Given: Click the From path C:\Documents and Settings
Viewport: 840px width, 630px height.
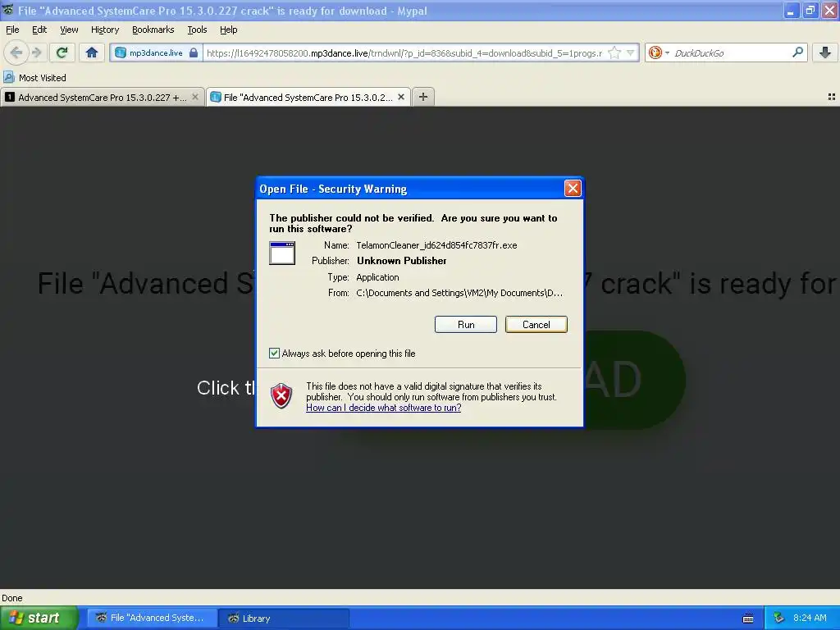Looking at the screenshot, I should click(x=459, y=293).
